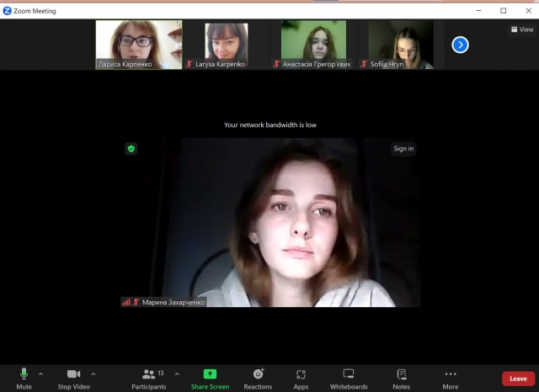This screenshot has width=539, height=392.
Task: Click the green encryption shield icon
Action: point(131,149)
